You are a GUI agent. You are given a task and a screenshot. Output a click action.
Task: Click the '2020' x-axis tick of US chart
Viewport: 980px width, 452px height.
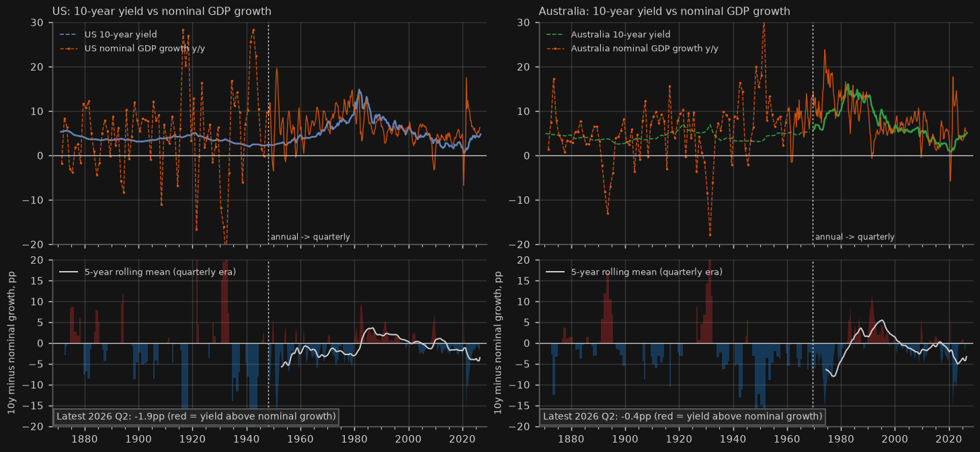coord(462,438)
